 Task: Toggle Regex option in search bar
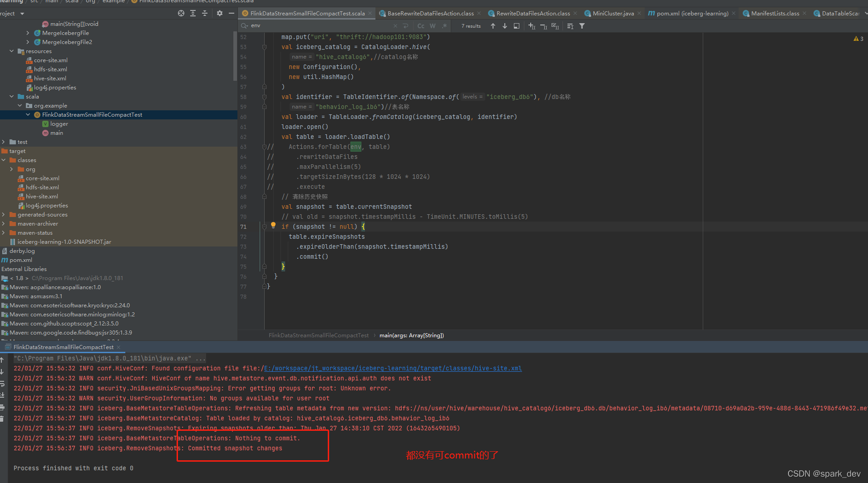(444, 26)
